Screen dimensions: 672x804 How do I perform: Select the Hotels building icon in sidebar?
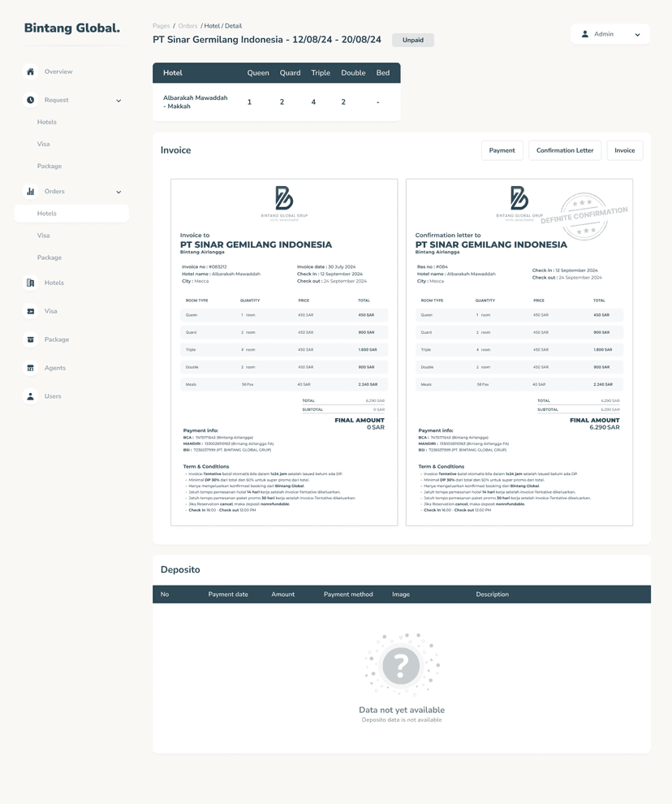tap(30, 283)
